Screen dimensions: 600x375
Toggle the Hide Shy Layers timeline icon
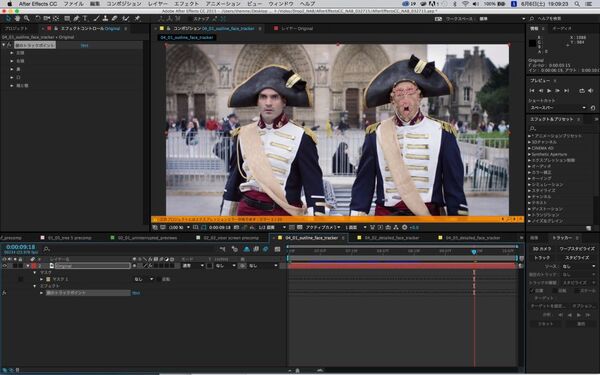[x=246, y=249]
